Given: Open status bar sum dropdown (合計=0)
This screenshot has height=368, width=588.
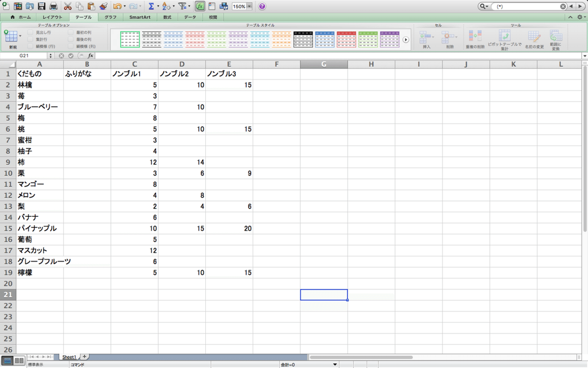Looking at the screenshot, I should 335,365.
